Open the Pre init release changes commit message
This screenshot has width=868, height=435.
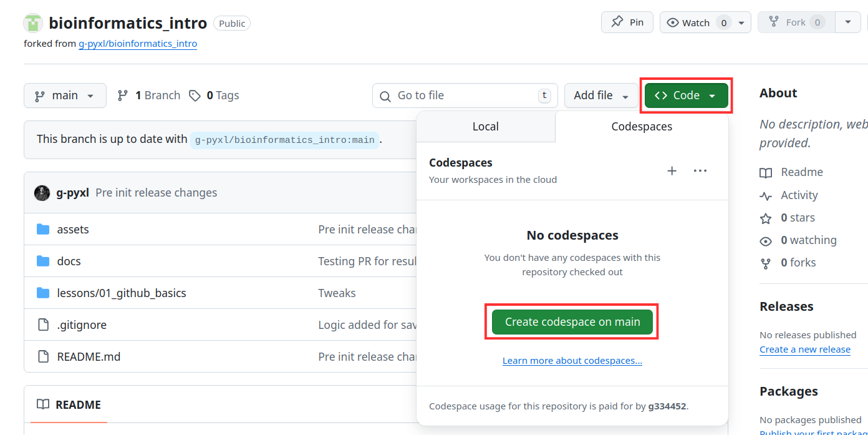(157, 193)
